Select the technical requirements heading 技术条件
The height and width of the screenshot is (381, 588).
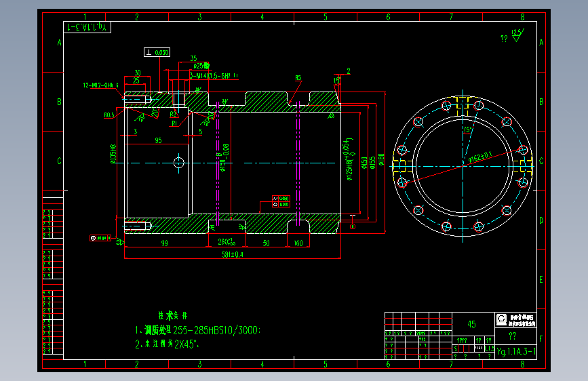172,315
